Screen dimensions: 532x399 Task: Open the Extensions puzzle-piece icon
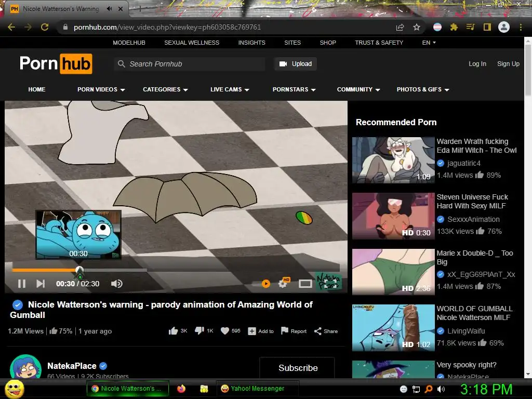click(x=454, y=27)
